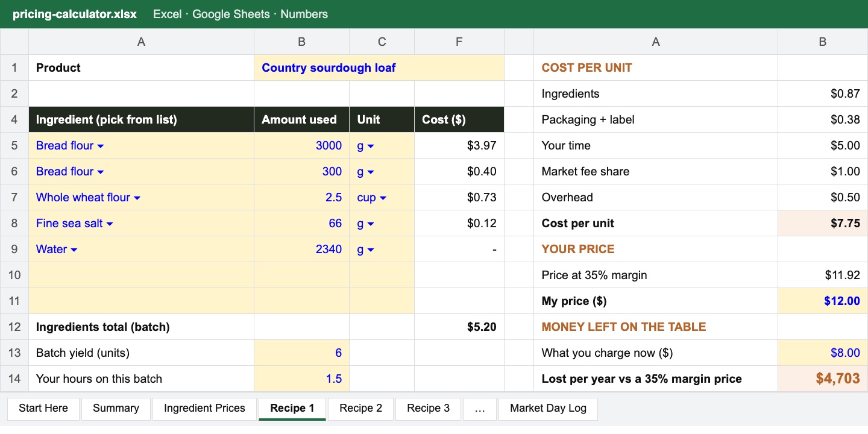Select the Batch yield value 6
Screen dimensions: 868x434
301,353
